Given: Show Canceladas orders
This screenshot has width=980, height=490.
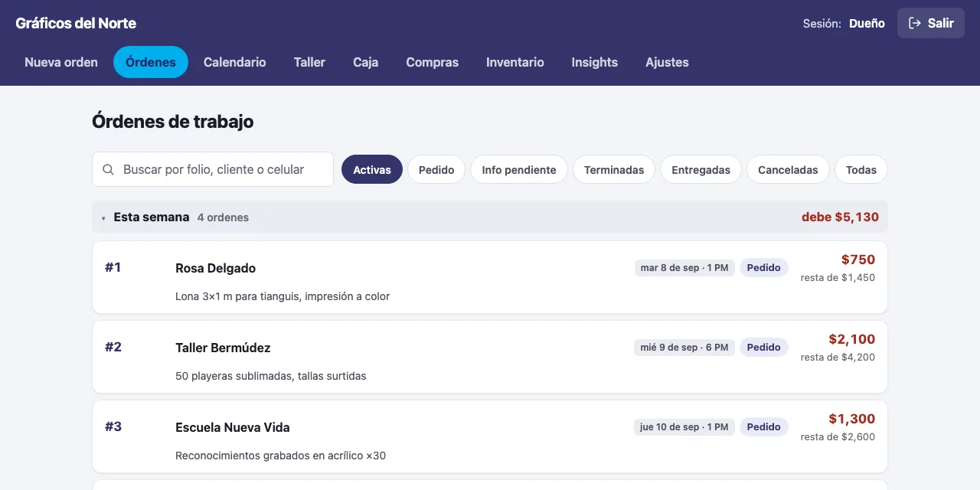Looking at the screenshot, I should click(x=788, y=169).
